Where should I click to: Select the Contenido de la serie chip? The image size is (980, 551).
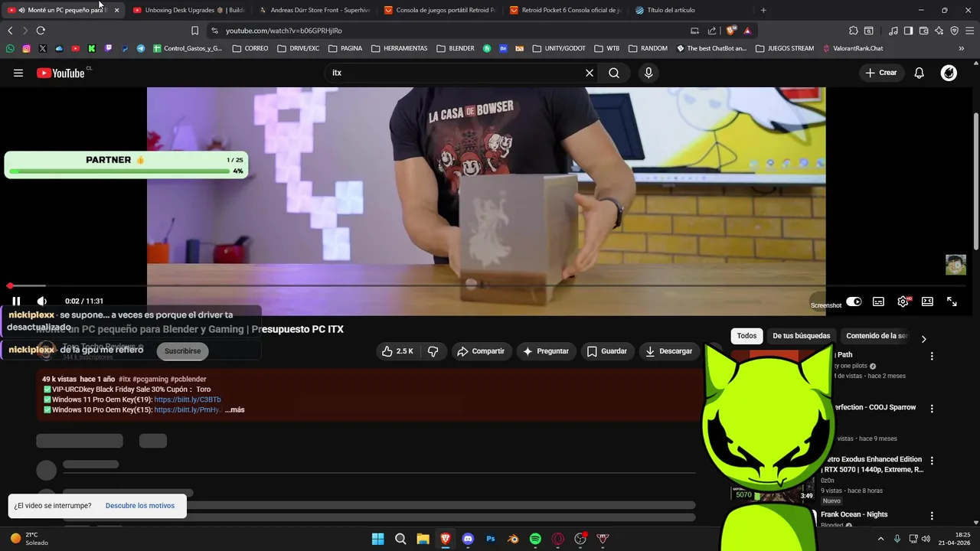pos(876,336)
